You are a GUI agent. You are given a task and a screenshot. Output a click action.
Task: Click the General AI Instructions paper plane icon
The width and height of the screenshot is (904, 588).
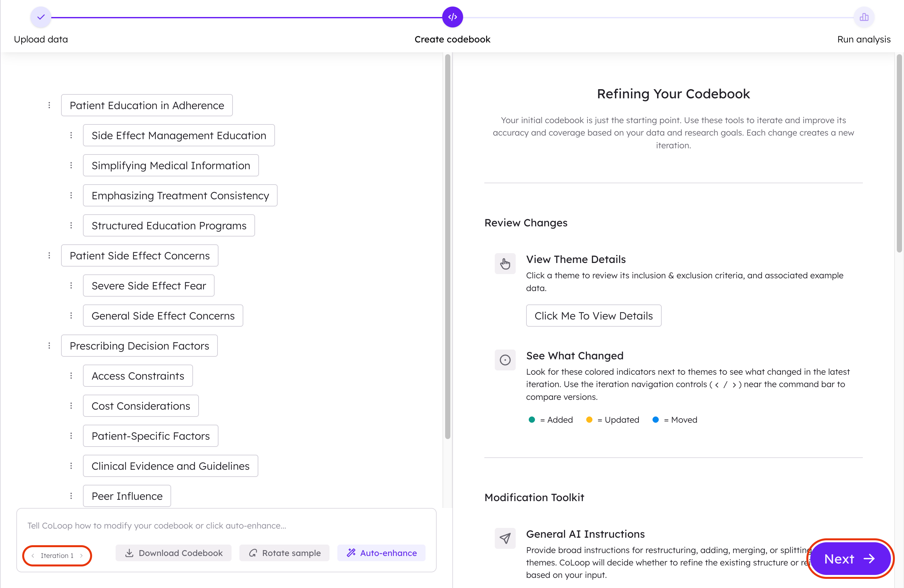(x=505, y=538)
